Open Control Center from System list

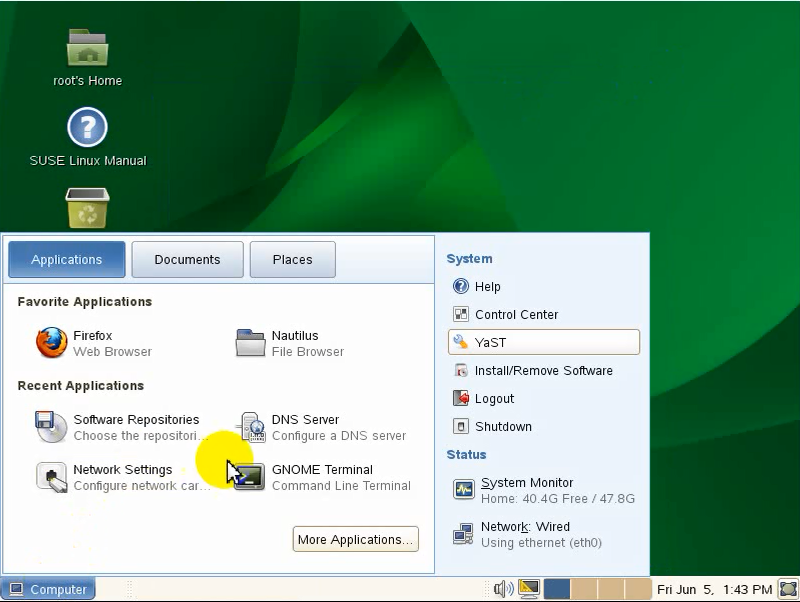pyautogui.click(x=543, y=314)
